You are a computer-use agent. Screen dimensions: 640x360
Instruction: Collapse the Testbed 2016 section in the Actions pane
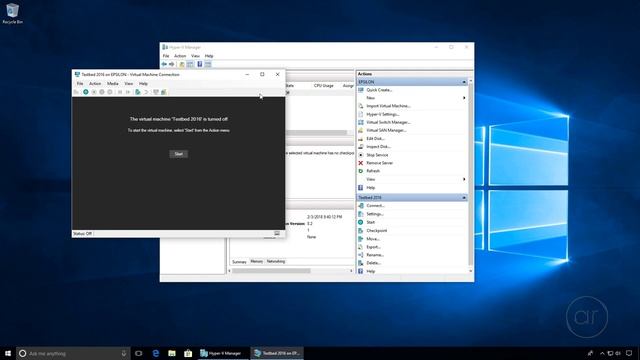pos(464,198)
